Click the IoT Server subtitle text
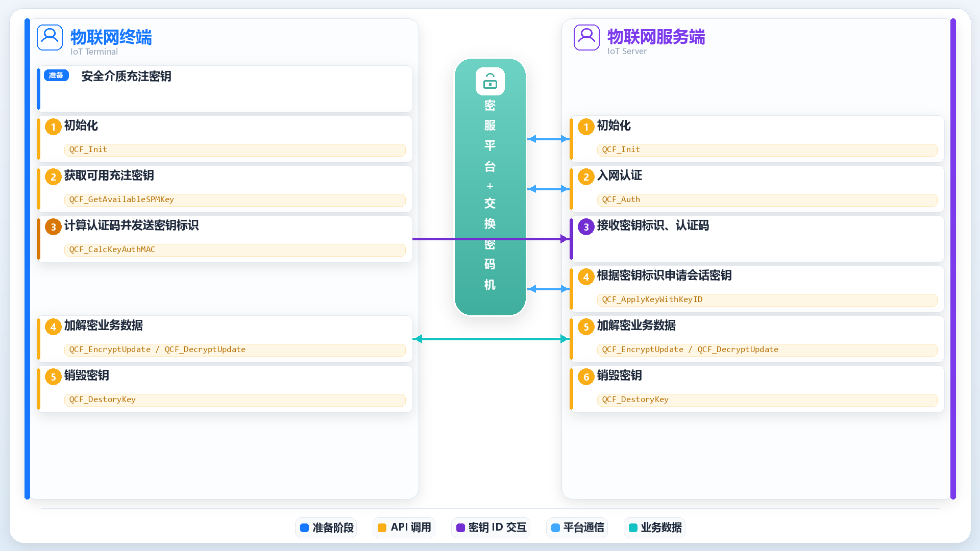Image resolution: width=980 pixels, height=551 pixels. coord(627,51)
